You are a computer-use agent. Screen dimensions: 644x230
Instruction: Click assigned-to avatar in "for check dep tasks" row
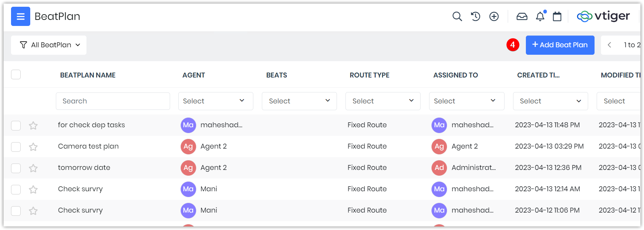pyautogui.click(x=439, y=125)
